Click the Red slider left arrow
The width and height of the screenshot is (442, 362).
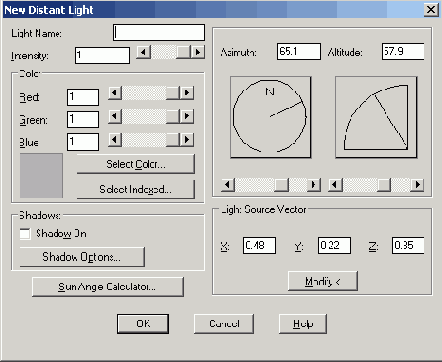point(115,93)
